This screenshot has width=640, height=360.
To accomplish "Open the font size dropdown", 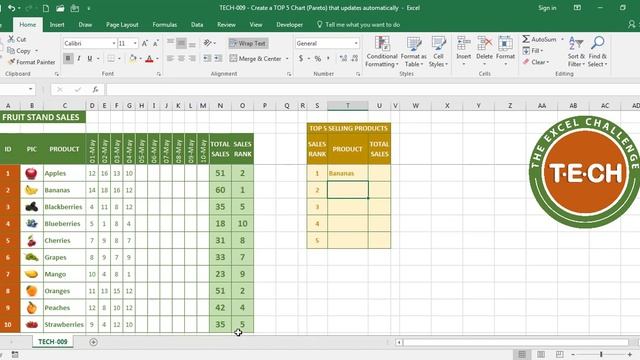I will tap(135, 43).
